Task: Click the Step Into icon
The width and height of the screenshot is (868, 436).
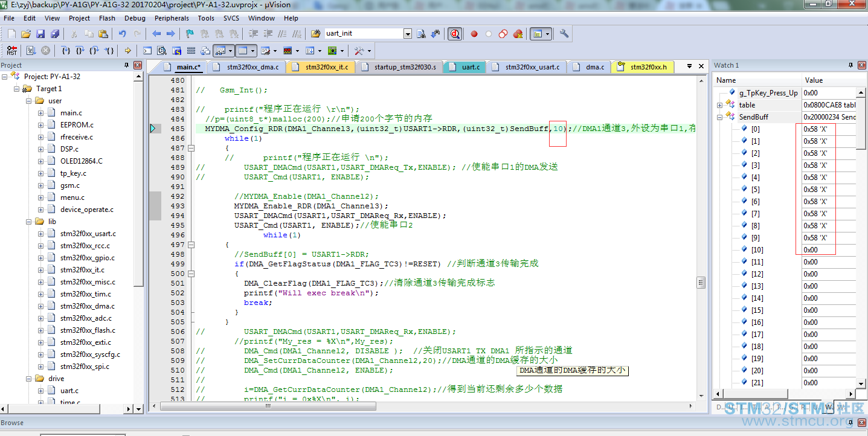Action: click(66, 51)
